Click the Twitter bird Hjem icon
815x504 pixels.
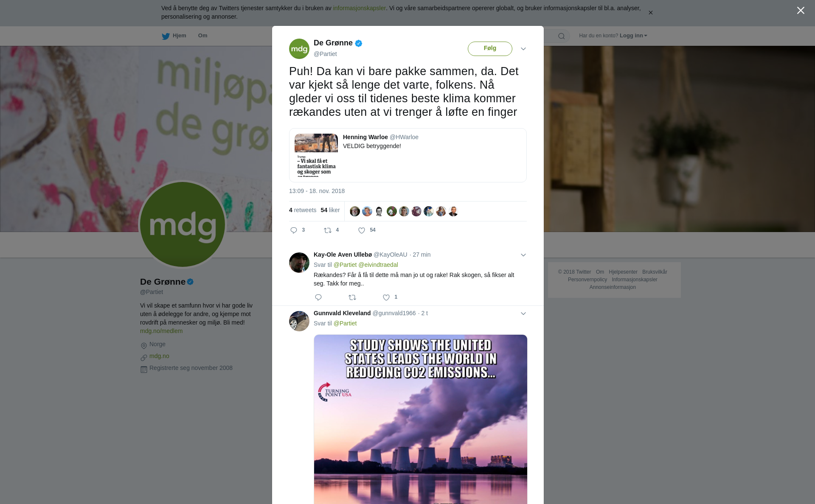pos(166,36)
